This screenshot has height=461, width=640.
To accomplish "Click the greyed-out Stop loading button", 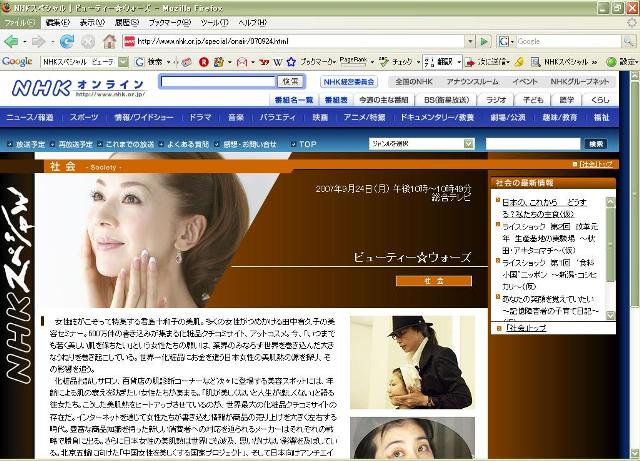I will click(x=88, y=41).
